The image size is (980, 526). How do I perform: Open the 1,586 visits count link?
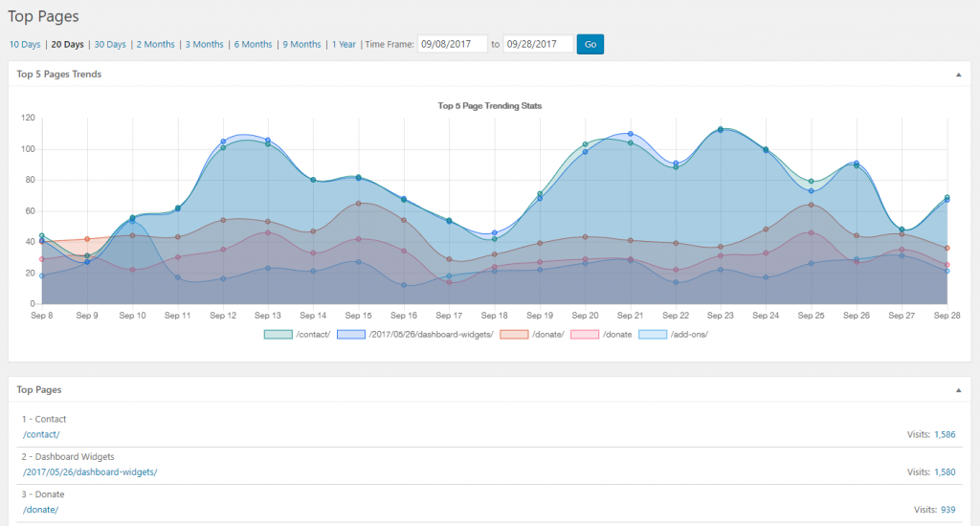(945, 434)
